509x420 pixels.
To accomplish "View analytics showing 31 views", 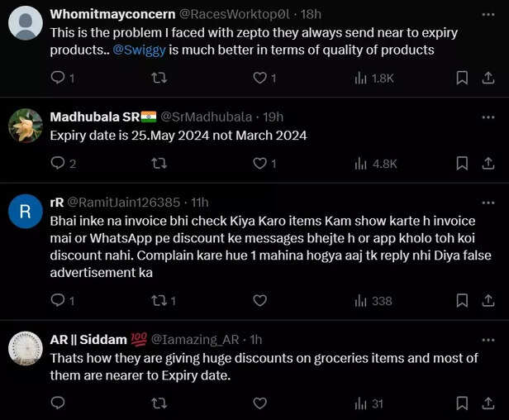I will pyautogui.click(x=369, y=403).
